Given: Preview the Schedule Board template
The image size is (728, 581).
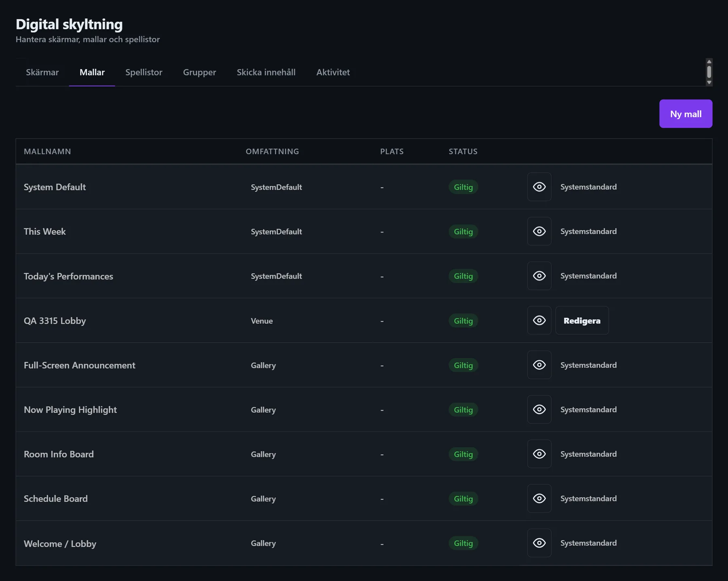Looking at the screenshot, I should tap(539, 498).
